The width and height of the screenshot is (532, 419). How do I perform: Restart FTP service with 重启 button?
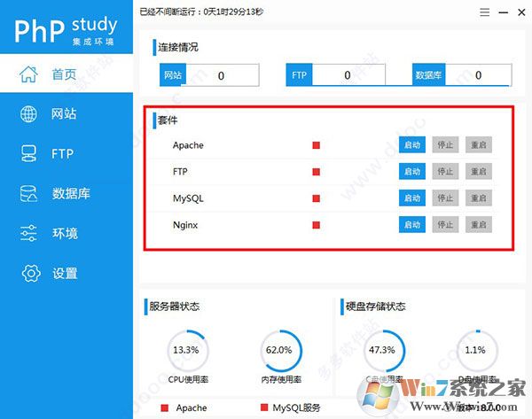pyautogui.click(x=479, y=171)
